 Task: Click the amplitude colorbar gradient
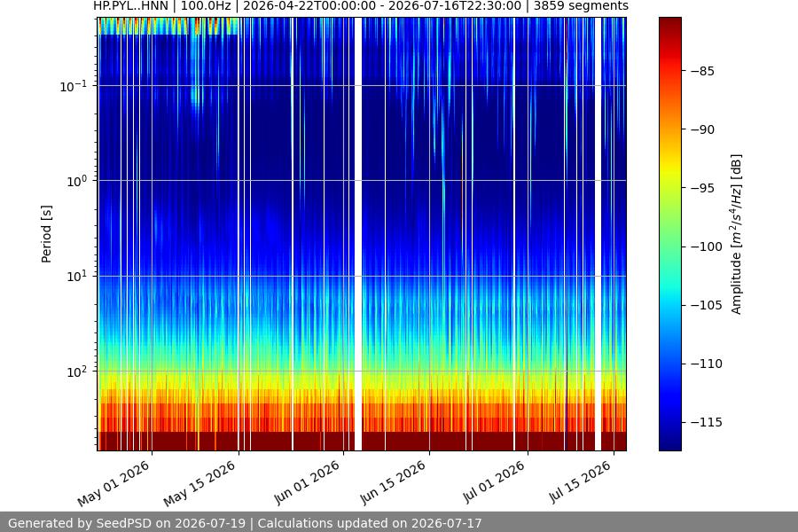pos(669,234)
